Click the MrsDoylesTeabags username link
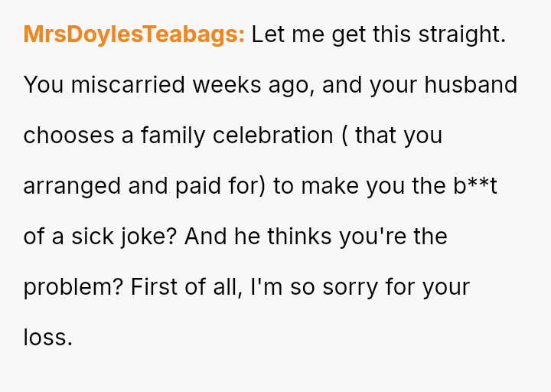The image size is (551, 392). (x=134, y=34)
